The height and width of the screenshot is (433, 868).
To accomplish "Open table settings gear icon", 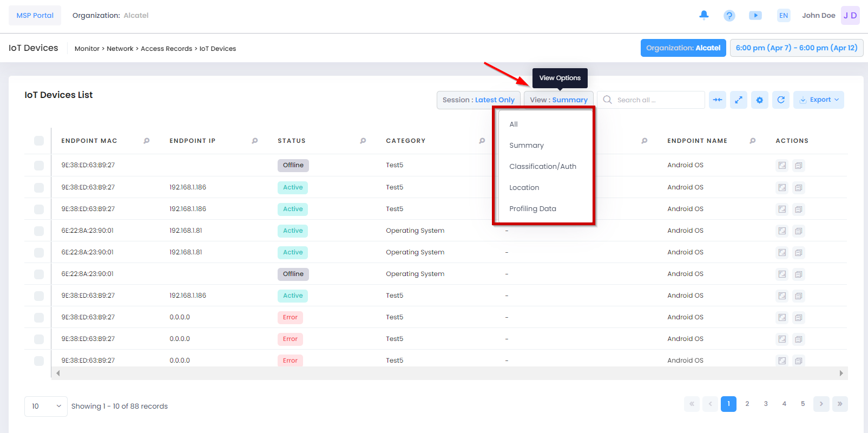I will [x=760, y=100].
